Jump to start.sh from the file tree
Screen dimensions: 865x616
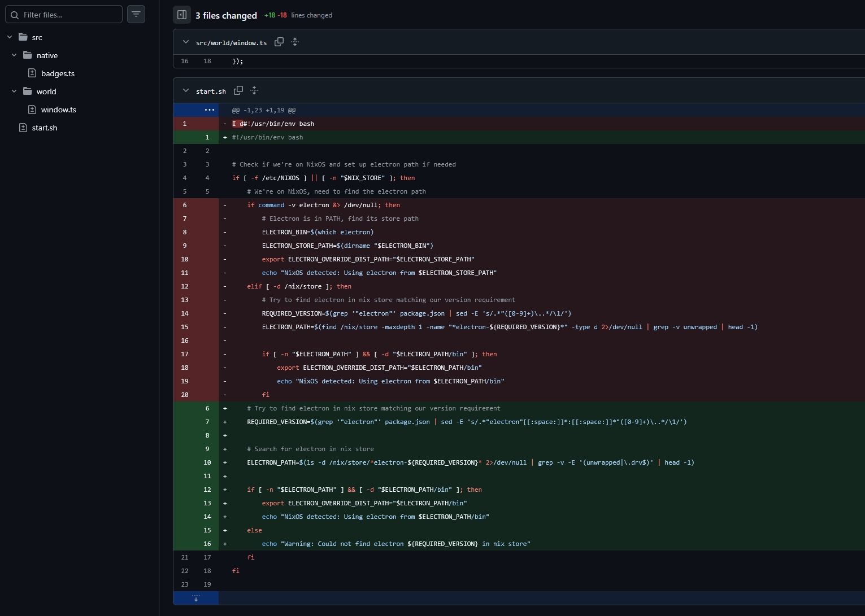44,128
